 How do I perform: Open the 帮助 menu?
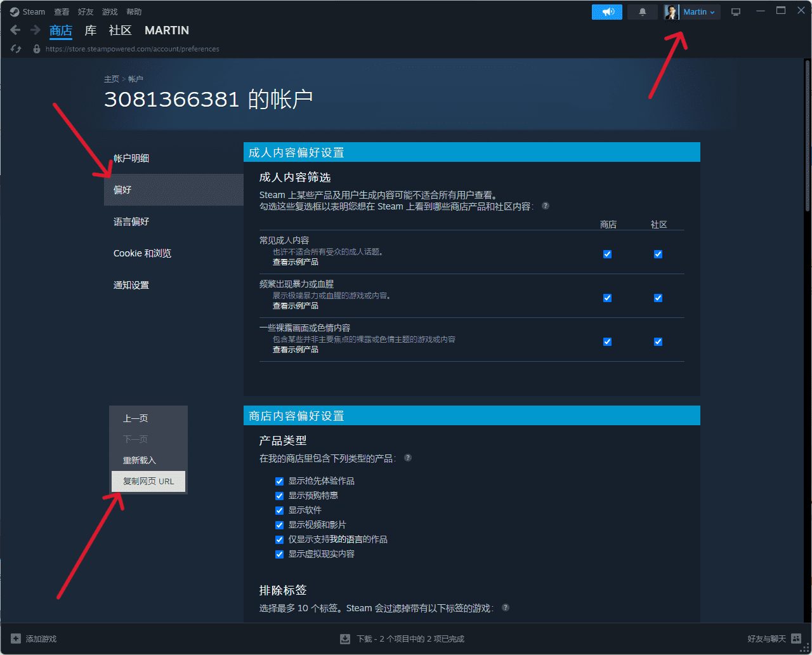[x=134, y=11]
